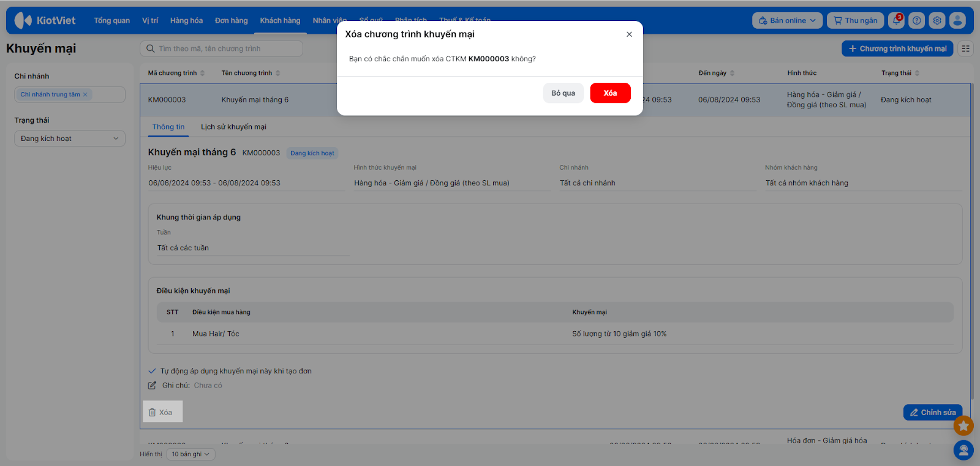This screenshot has height=466, width=980.
Task: Click the orange star floating icon
Action: click(963, 426)
